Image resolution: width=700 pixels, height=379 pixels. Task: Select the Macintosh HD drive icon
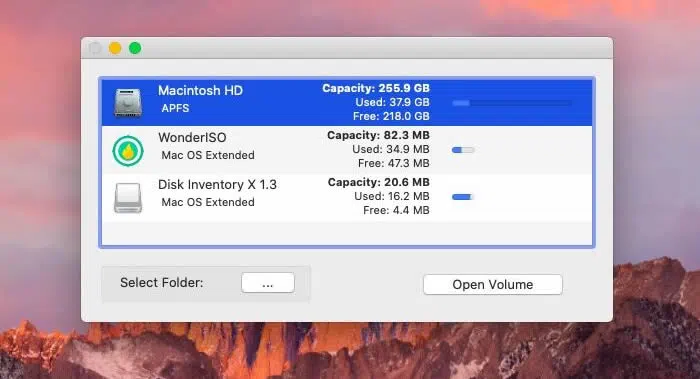click(x=128, y=103)
